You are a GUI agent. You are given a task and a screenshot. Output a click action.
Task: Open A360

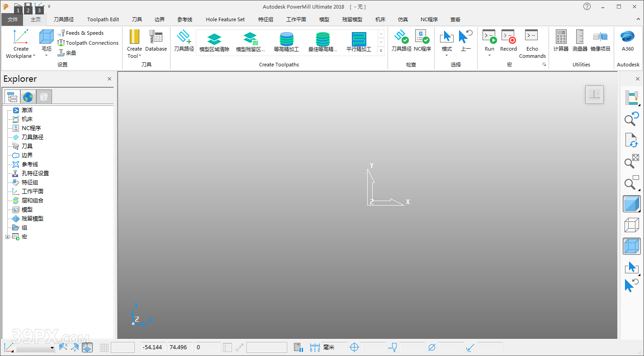pos(628,41)
